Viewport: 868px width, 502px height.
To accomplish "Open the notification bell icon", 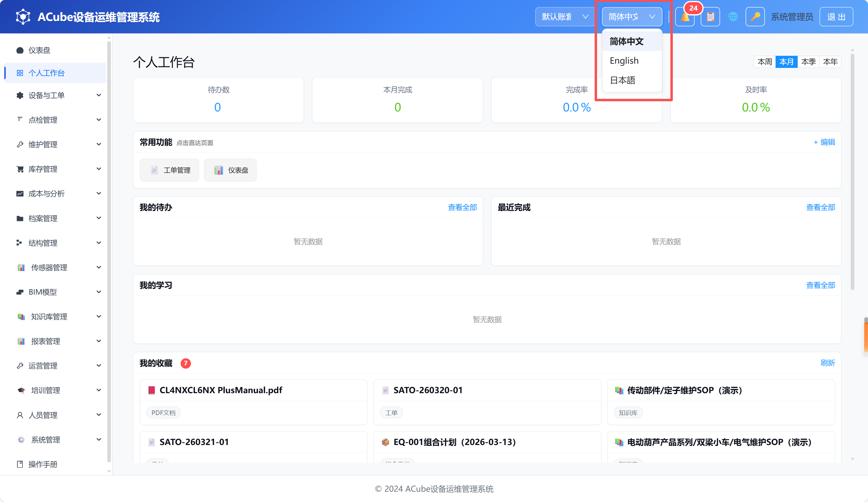I will (685, 17).
